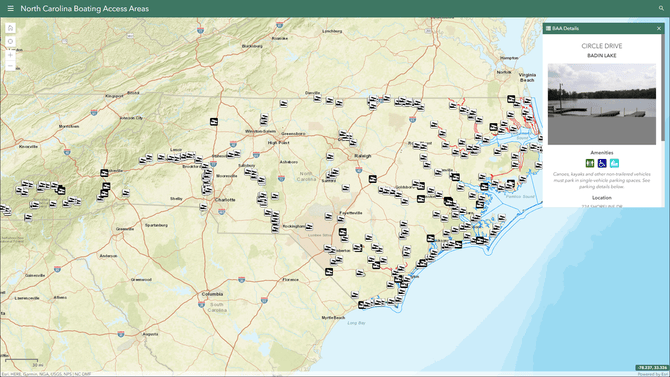Open the hamburger menu in the header
Image resolution: width=670 pixels, height=377 pixels.
pyautogui.click(x=10, y=9)
